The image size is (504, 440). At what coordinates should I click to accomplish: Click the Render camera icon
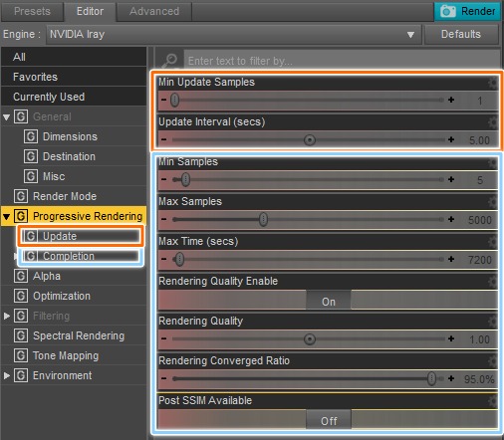tap(447, 11)
